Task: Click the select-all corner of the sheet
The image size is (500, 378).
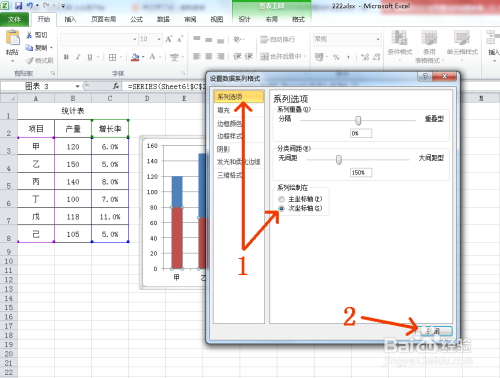Action: [9, 98]
